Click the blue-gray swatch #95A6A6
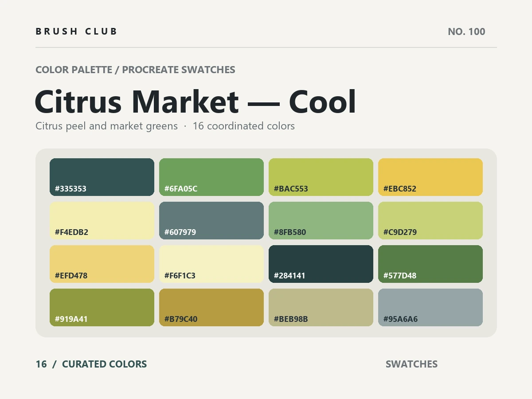 tap(430, 308)
